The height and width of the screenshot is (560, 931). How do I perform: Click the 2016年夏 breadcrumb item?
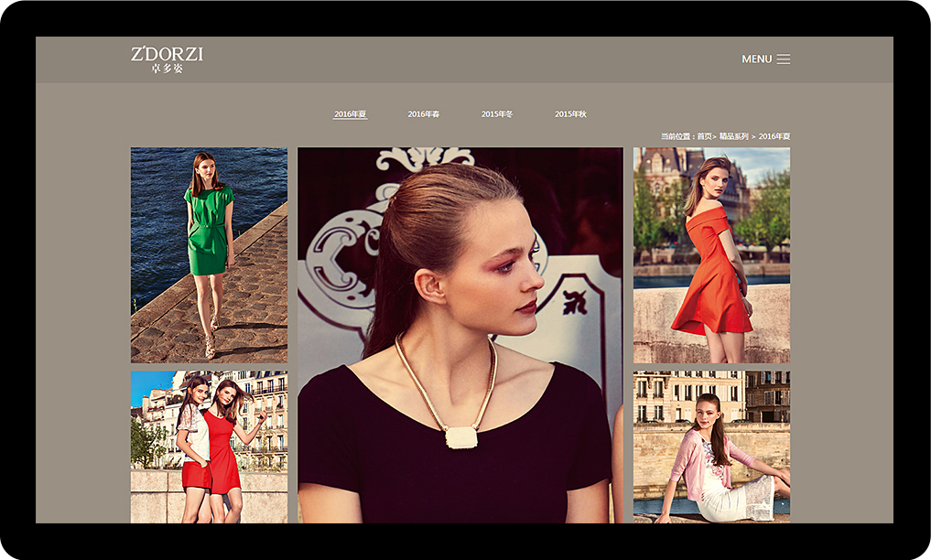pos(774,136)
